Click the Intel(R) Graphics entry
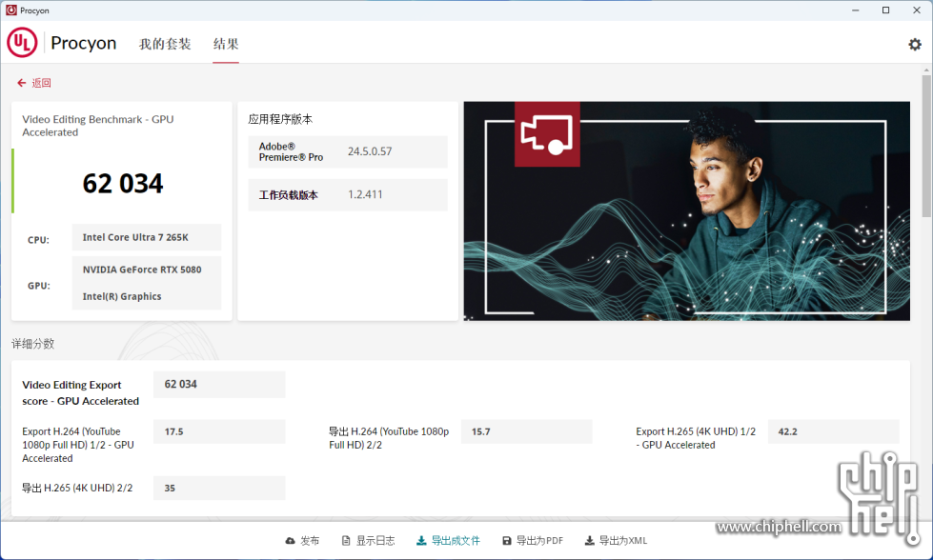The image size is (933, 560). [122, 296]
